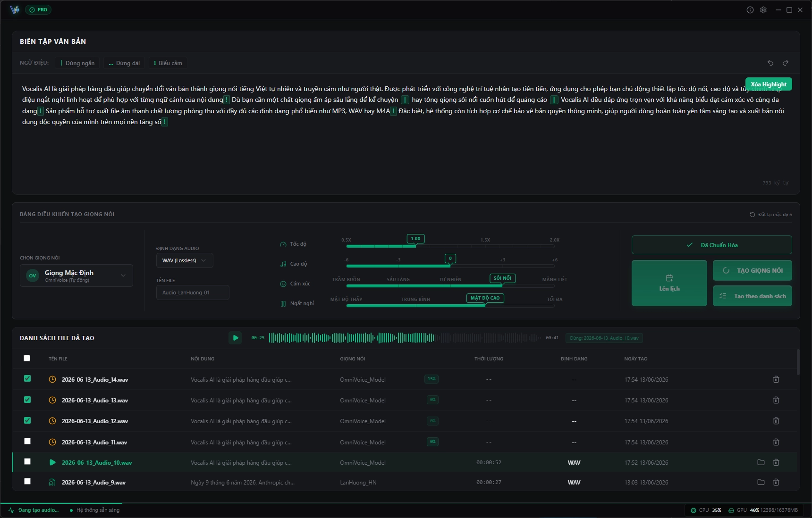Insert a Dừng dài long pause
Viewport: 812px width, 518px height.
(x=124, y=63)
